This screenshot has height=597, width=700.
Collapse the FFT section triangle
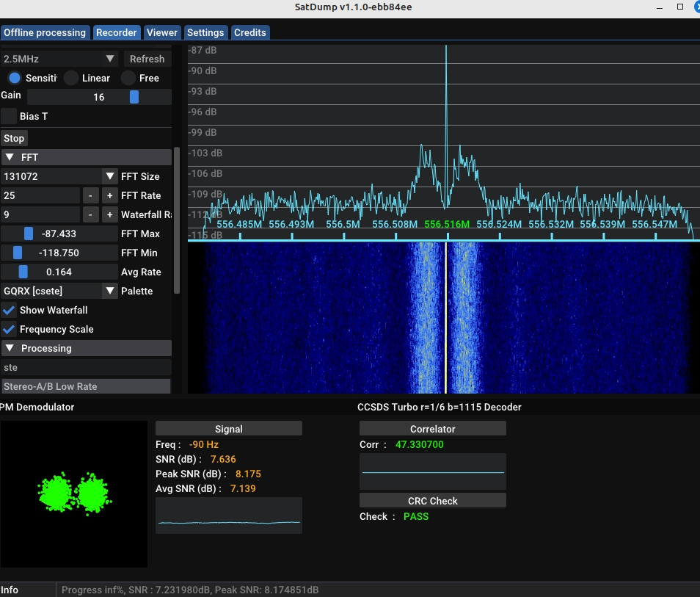(10, 157)
